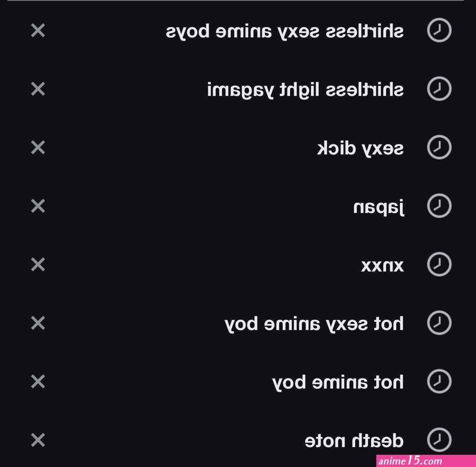Delete the 'japan' recent search entry
Screen dimensions: 476x467
(38, 206)
